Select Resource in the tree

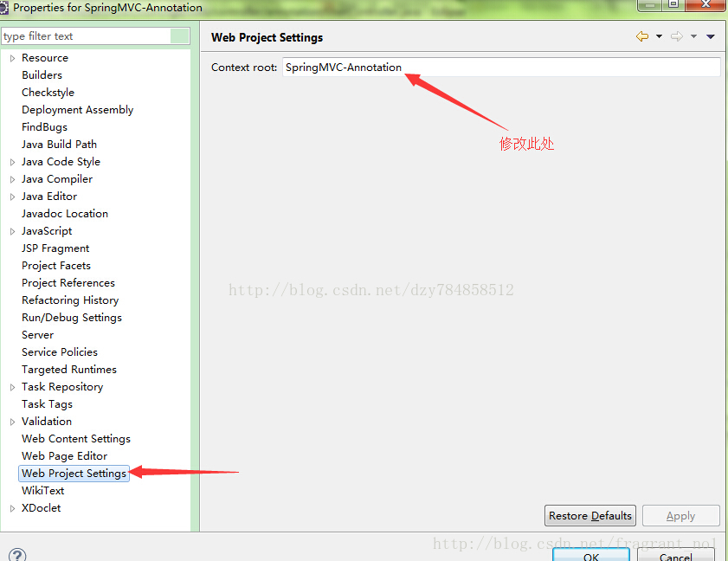point(44,58)
